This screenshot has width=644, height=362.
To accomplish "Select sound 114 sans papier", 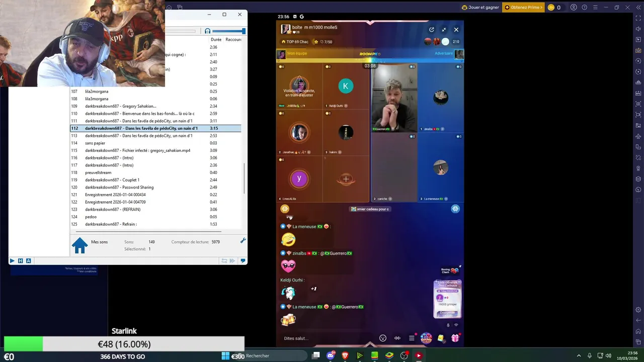I will [x=155, y=143].
